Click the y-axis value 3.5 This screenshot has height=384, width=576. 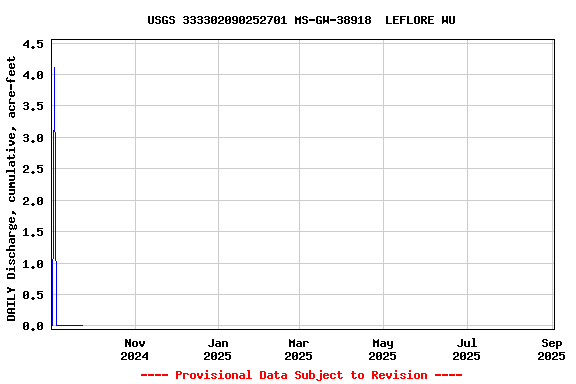33,107
